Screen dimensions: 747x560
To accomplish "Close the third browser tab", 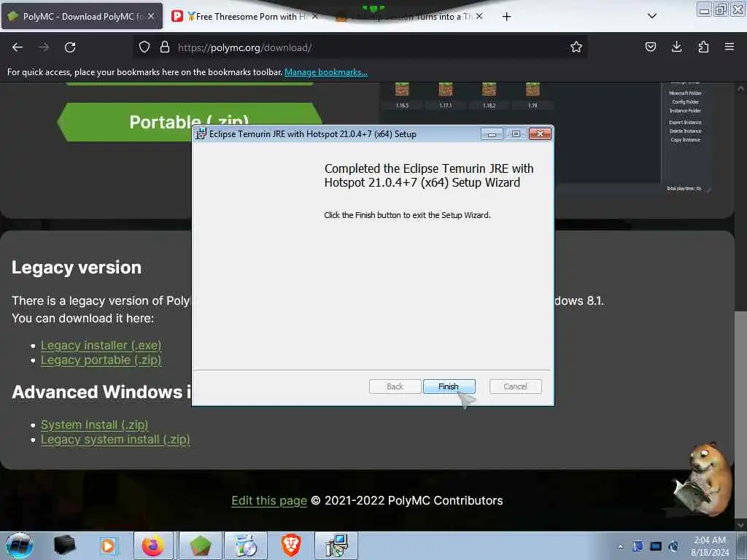I will (479, 16).
